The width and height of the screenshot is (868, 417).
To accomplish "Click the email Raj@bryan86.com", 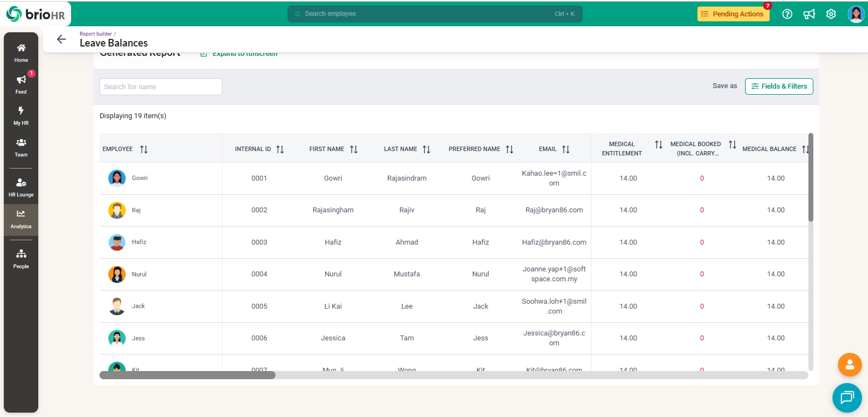I will point(554,210).
